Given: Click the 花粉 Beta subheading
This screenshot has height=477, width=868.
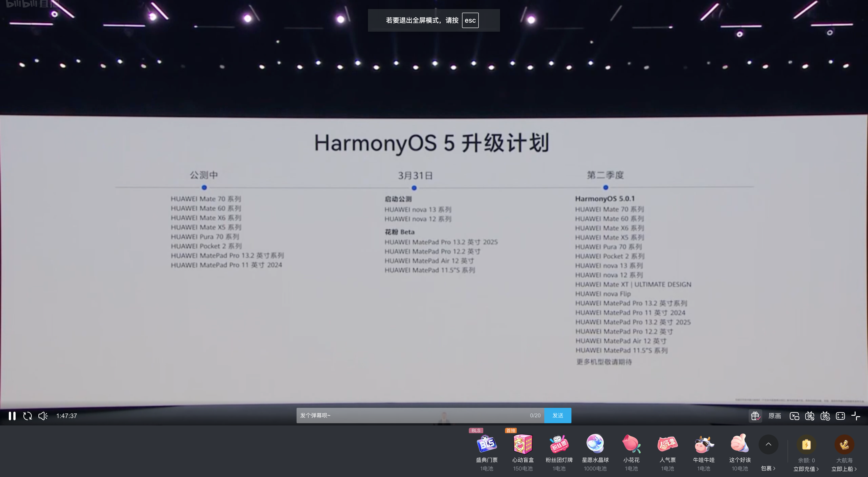Looking at the screenshot, I should [x=400, y=232].
